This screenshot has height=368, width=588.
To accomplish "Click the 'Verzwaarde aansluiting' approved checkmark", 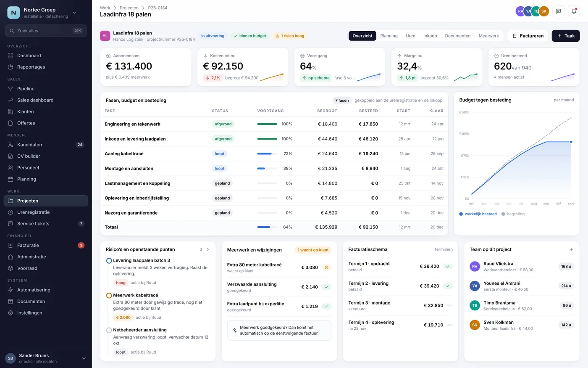I will pyautogui.click(x=326, y=287).
